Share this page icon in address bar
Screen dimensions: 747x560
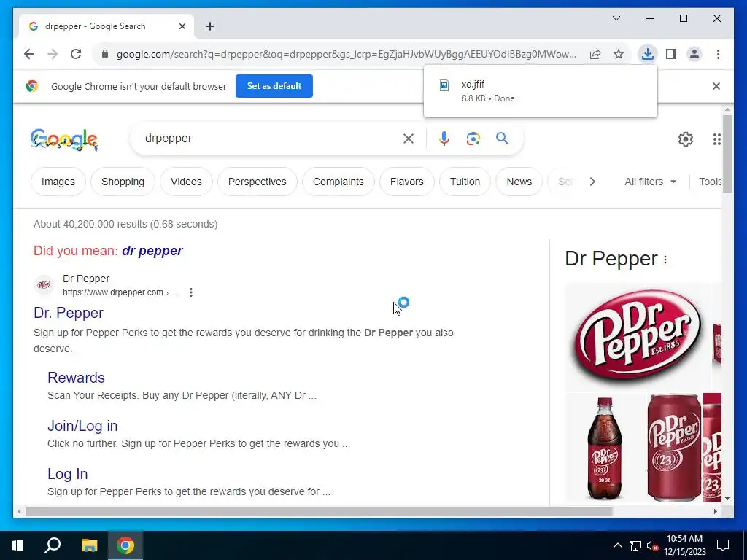(x=595, y=54)
